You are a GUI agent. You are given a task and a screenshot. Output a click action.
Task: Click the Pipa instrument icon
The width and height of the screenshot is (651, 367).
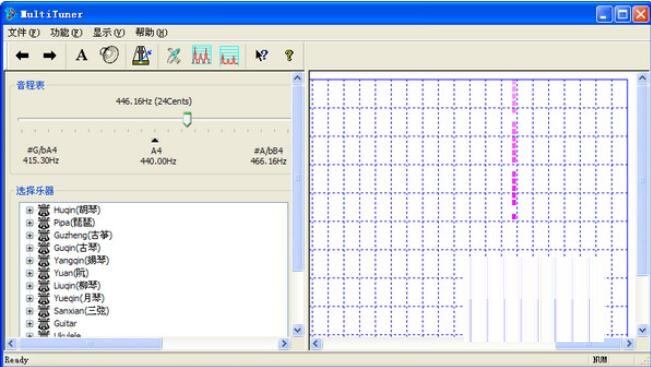click(44, 223)
